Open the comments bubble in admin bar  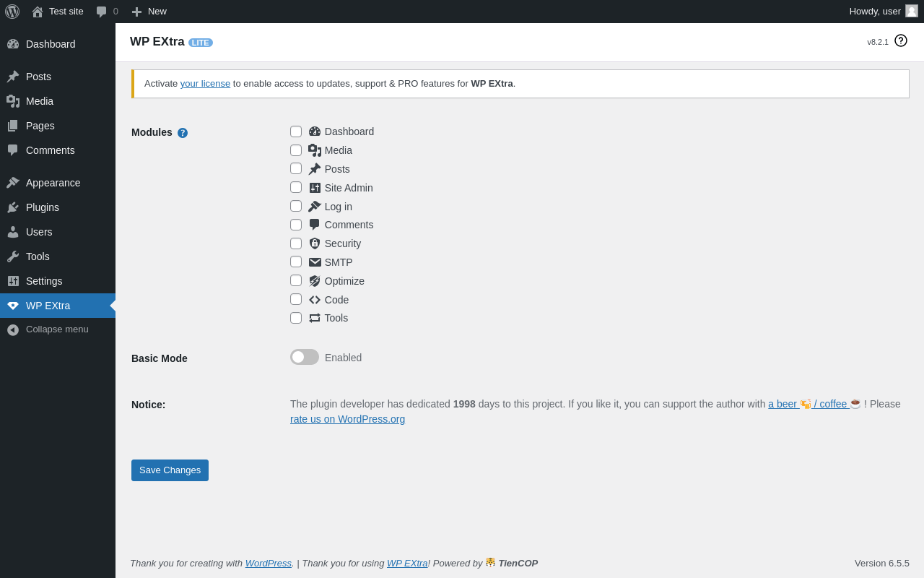coord(101,12)
